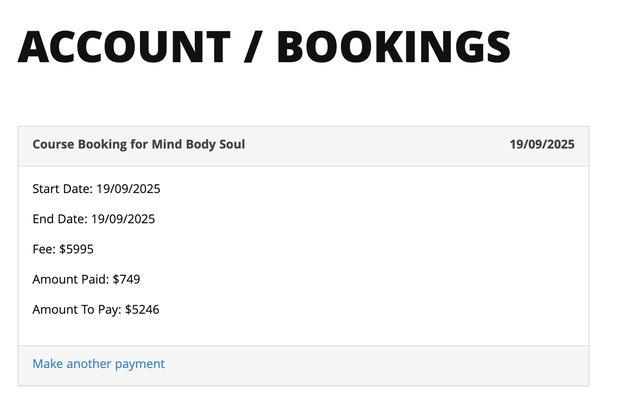640x401 pixels.
Task: Click the $749 paid amount
Action: pyautogui.click(x=126, y=279)
